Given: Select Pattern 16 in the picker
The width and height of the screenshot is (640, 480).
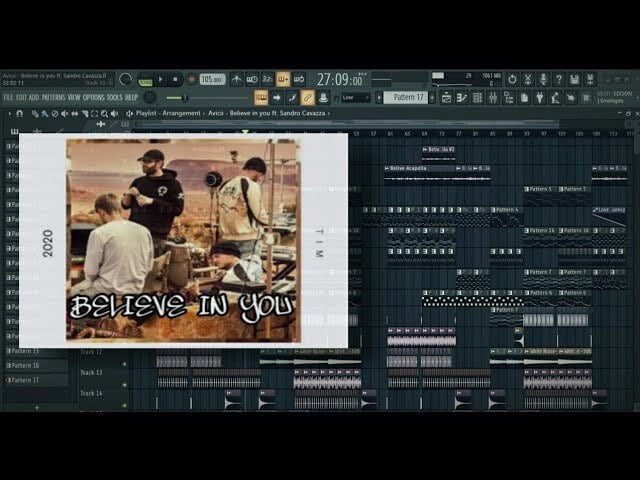Looking at the screenshot, I should (36, 365).
